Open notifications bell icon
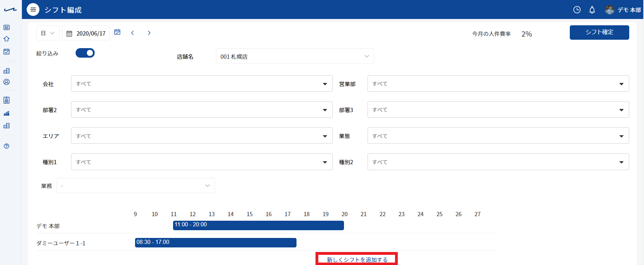This screenshot has height=265, width=644. [x=592, y=10]
